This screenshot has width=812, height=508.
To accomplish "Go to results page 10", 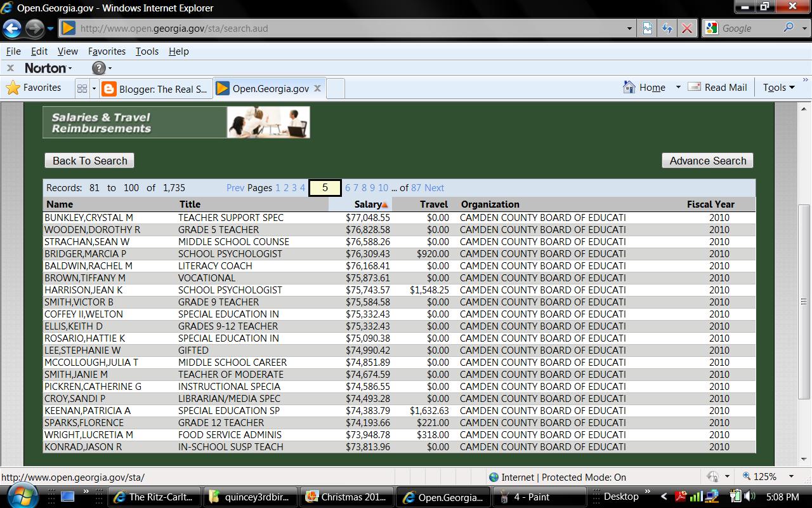I will click(x=383, y=188).
